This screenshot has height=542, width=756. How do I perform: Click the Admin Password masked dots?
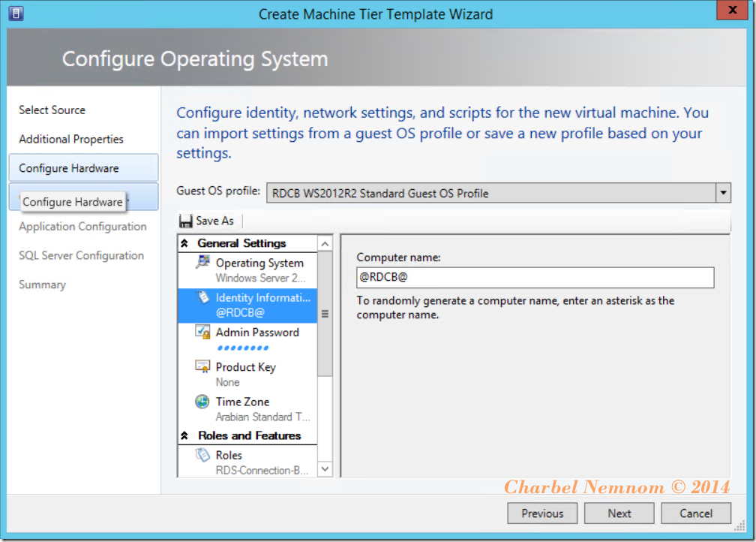pyautogui.click(x=243, y=348)
